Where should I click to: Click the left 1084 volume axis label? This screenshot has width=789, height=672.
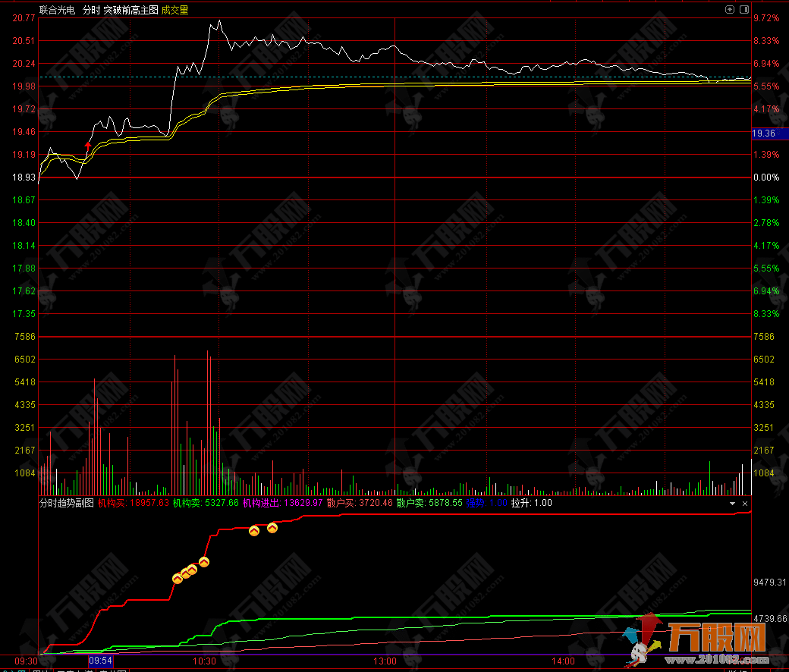pyautogui.click(x=25, y=473)
